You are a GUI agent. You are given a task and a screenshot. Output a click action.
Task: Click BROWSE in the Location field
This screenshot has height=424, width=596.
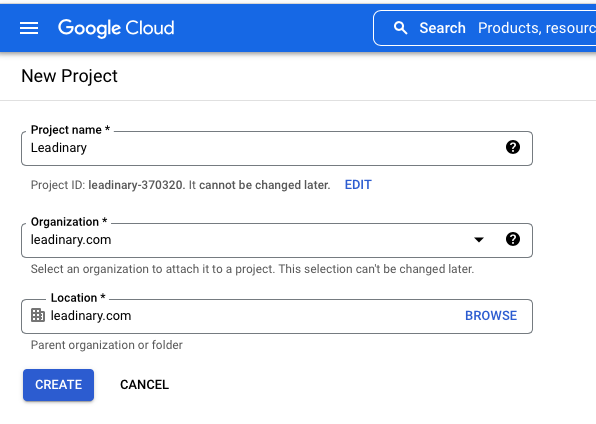(491, 316)
